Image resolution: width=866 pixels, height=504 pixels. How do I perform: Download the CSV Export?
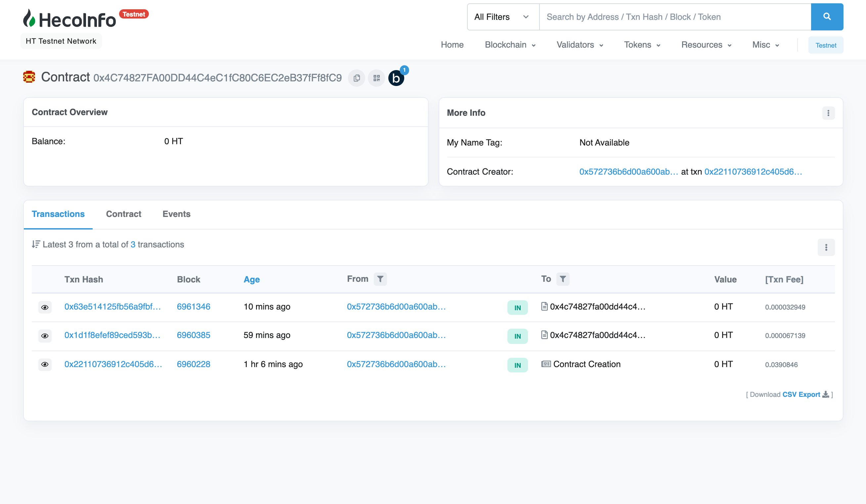[801, 395]
